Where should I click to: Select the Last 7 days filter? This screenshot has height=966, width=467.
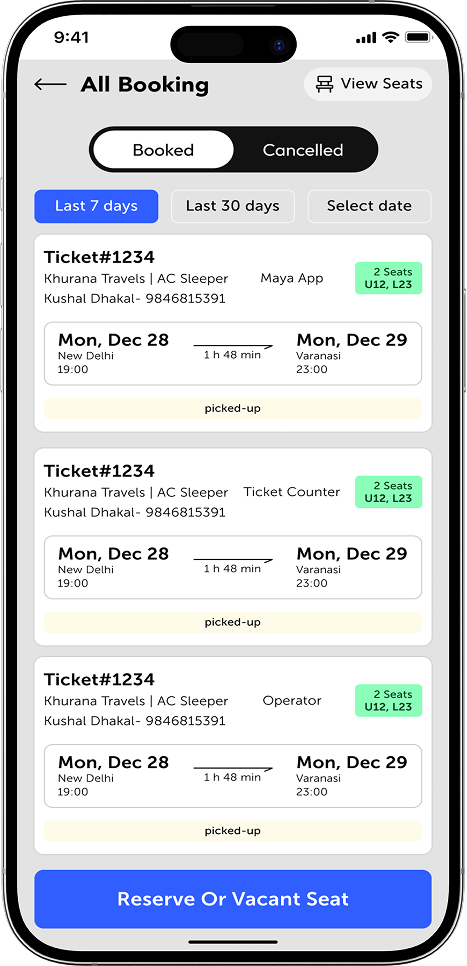coord(96,206)
